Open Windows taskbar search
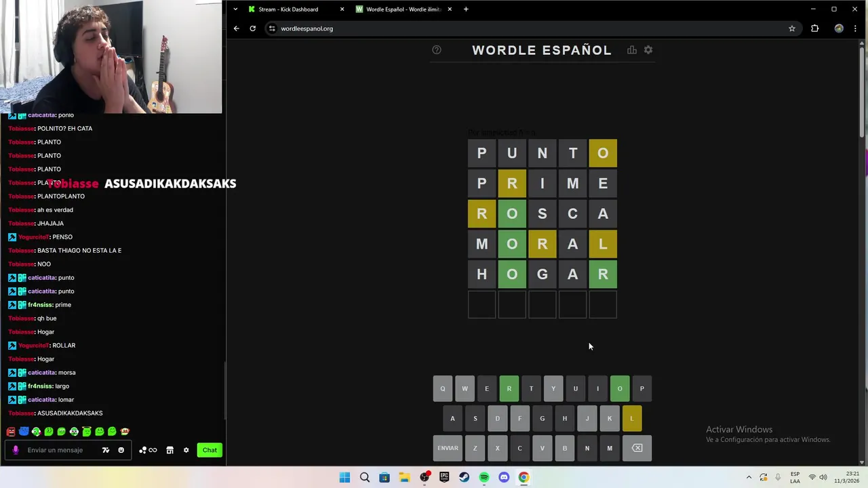Viewport: 868px width, 488px height. click(365, 477)
